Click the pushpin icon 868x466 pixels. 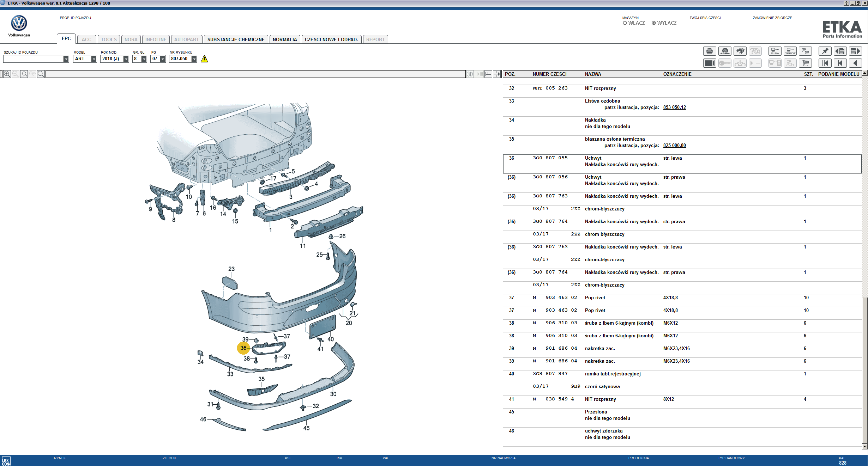(825, 51)
